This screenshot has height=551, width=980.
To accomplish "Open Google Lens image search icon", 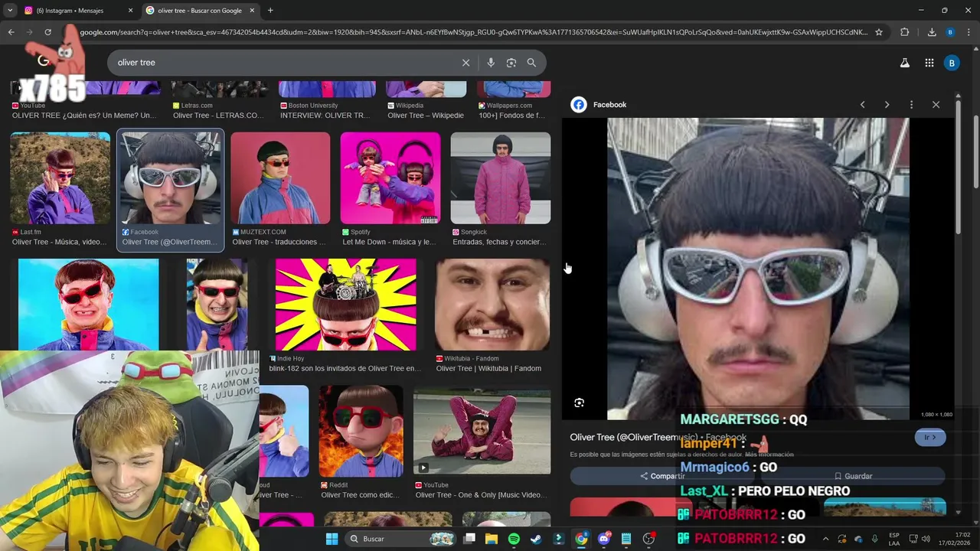I will click(511, 63).
